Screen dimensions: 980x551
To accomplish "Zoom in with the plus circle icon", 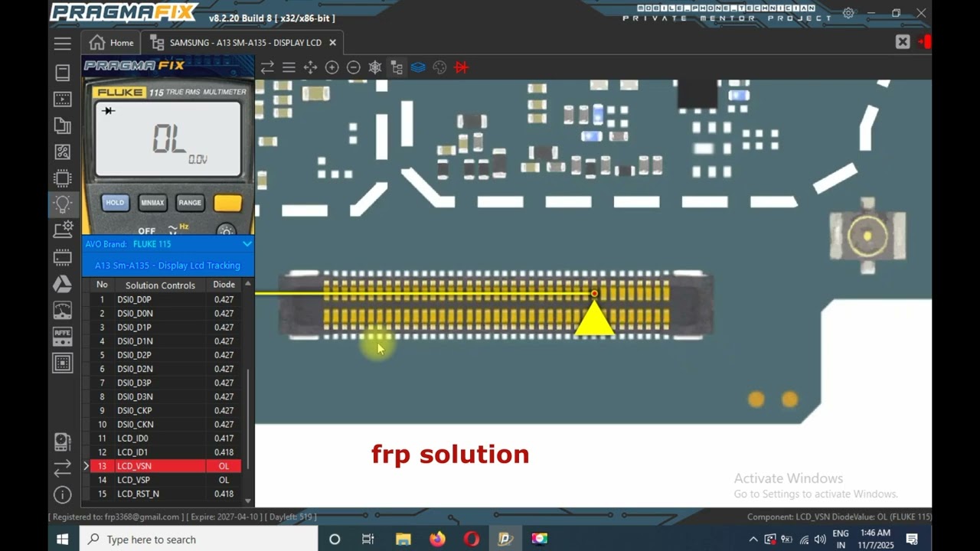I will click(332, 67).
